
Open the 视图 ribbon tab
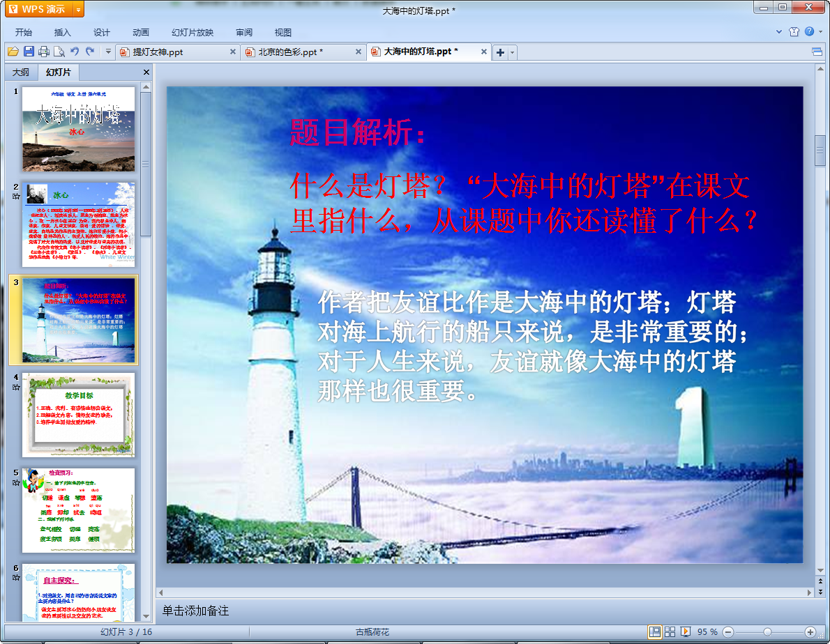pos(283,32)
